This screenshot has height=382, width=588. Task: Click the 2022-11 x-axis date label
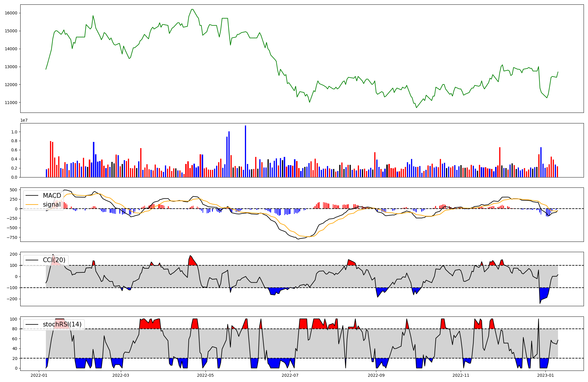tap(461, 375)
